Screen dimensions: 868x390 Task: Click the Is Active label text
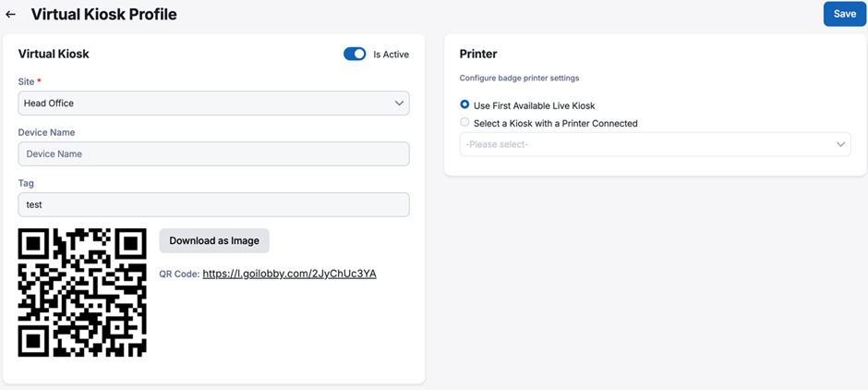pyautogui.click(x=391, y=55)
